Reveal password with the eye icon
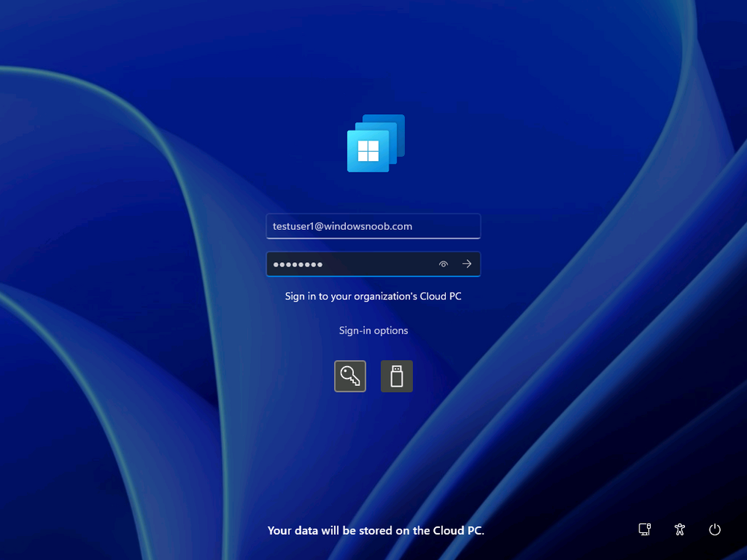 tap(444, 264)
